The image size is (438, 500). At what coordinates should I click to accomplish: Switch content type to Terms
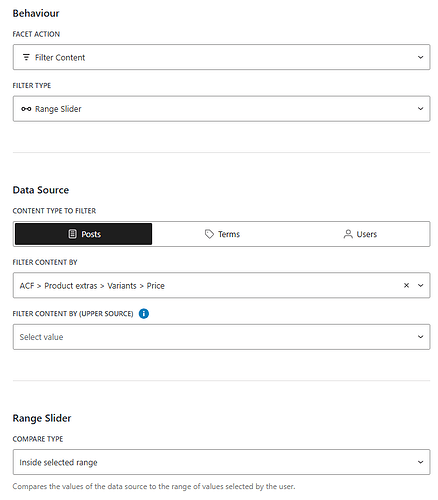[x=222, y=234]
